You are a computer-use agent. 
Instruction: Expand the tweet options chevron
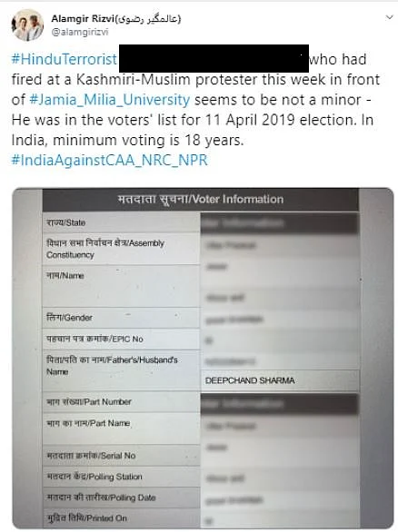pos(389,17)
